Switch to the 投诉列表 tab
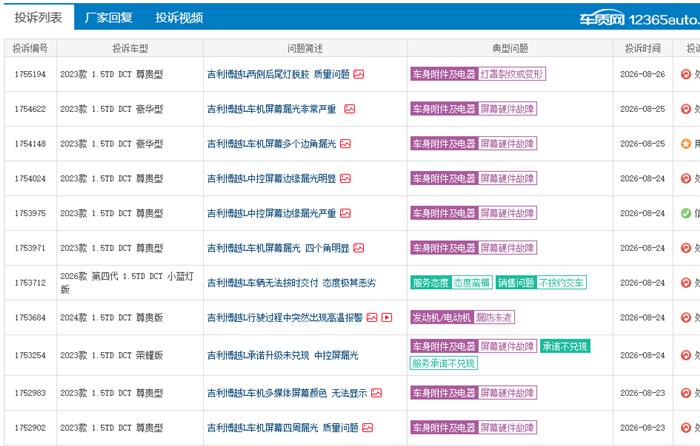Image resolution: width=700 pixels, height=446 pixels. pos(38,17)
